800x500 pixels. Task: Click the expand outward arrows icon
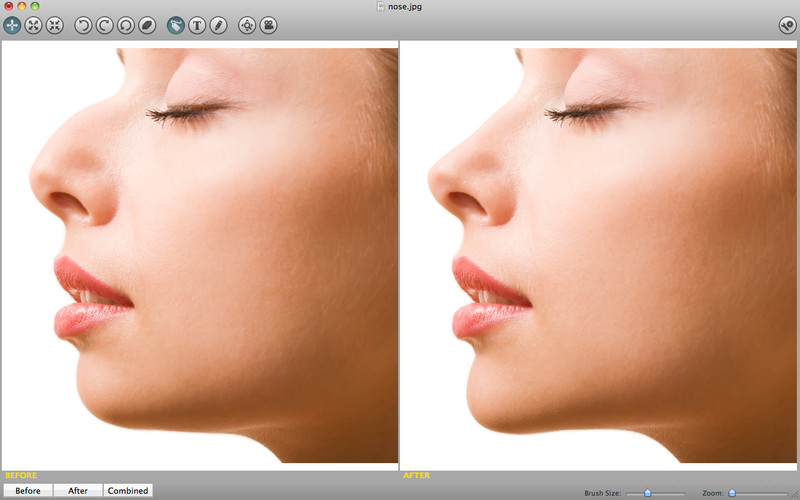point(33,26)
